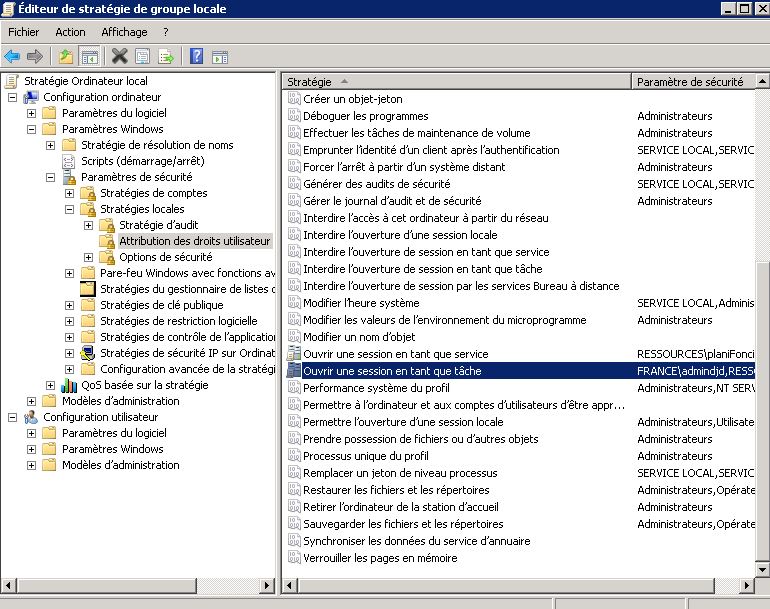Expand the Options de sécurité node
This screenshot has height=609, width=770.
(x=89, y=257)
